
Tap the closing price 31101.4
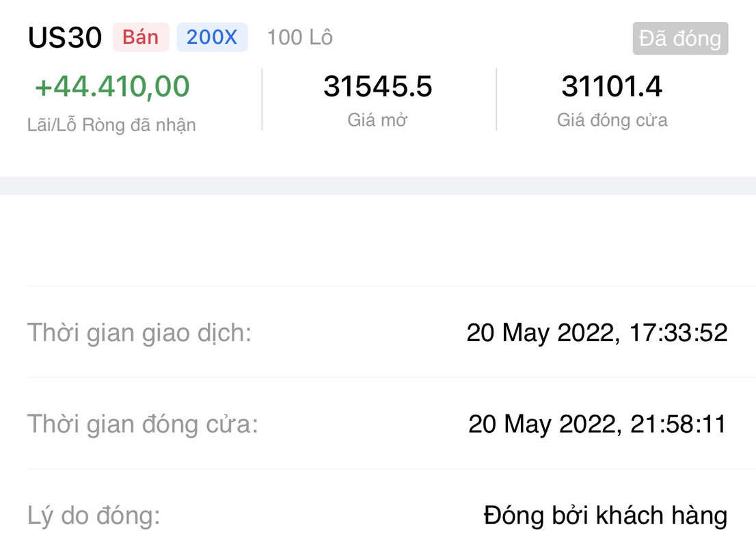click(612, 87)
